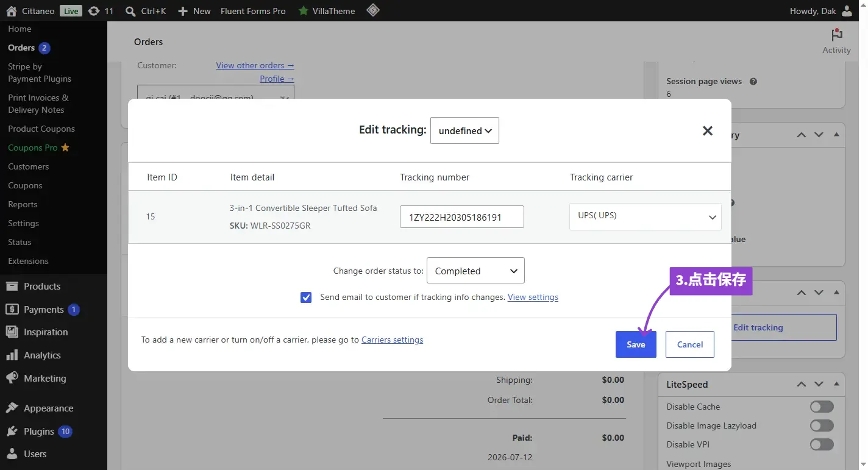Click the diamond-shaped icon in admin bar
868x470 pixels.
point(373,10)
